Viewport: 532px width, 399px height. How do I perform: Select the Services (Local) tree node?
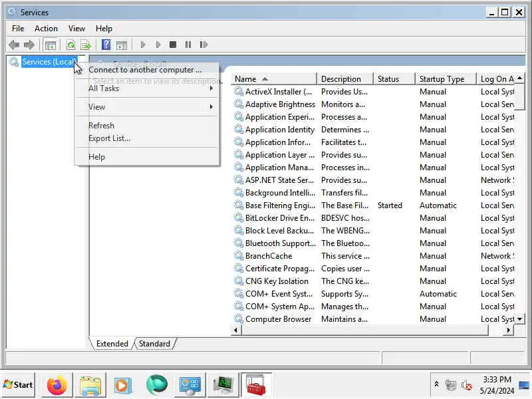[49, 62]
